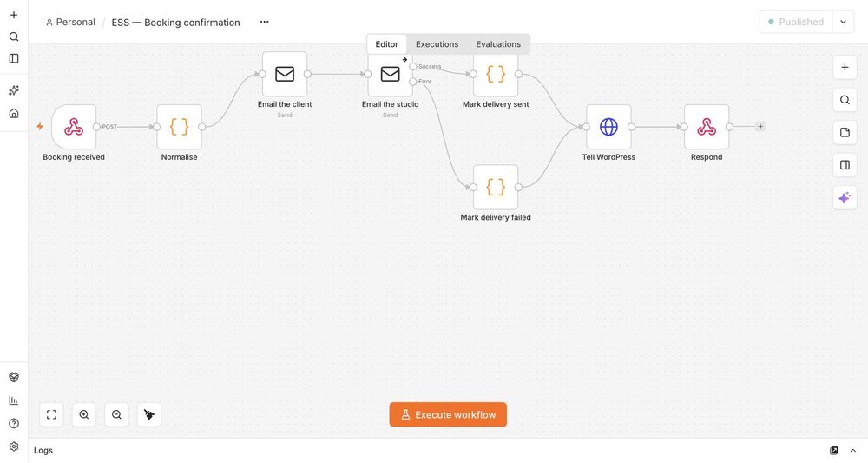Switch to the Evaluations tab

coord(498,44)
